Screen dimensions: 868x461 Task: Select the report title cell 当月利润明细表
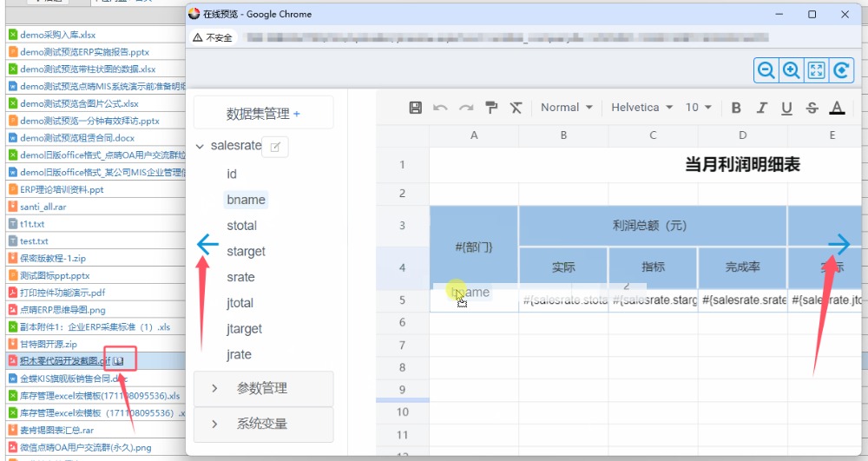[742, 164]
